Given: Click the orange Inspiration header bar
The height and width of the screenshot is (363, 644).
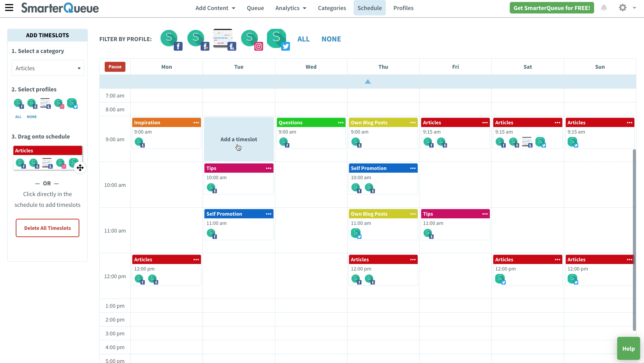Looking at the screenshot, I should 166,122.
